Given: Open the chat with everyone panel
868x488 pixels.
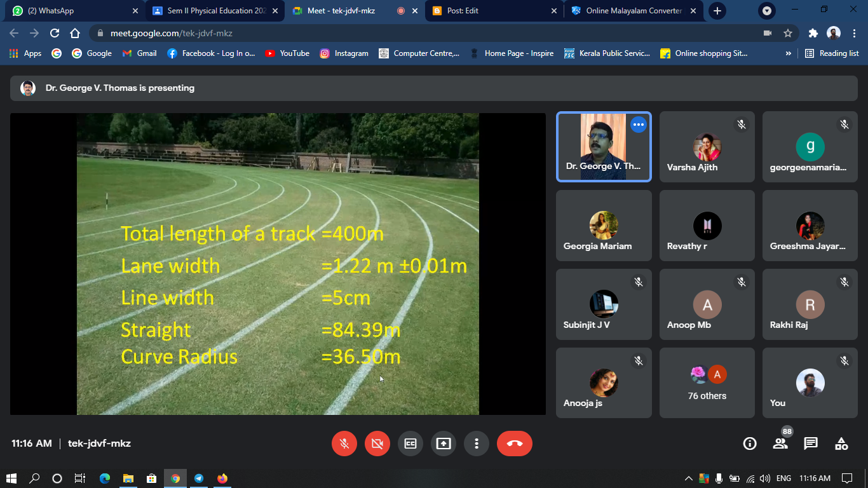Looking at the screenshot, I should (811, 444).
